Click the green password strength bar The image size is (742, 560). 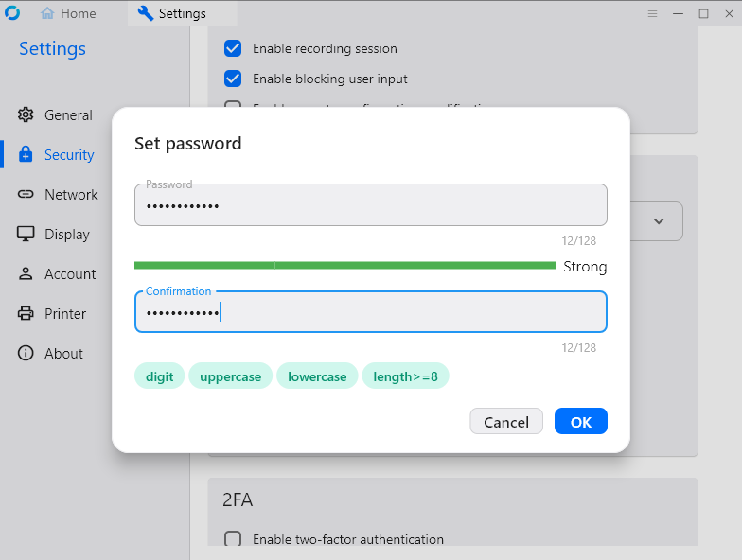(344, 266)
